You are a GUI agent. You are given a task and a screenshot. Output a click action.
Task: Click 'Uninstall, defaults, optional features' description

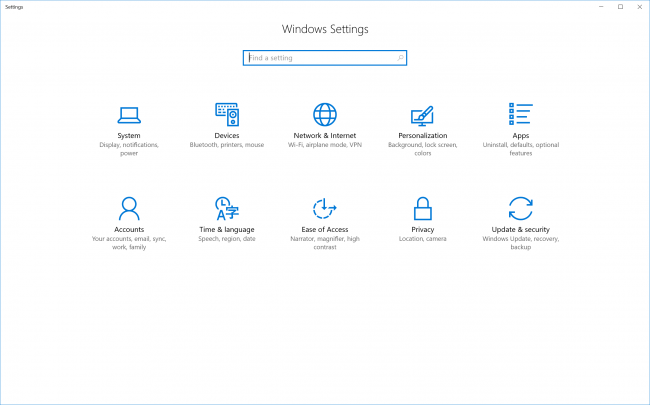pyautogui.click(x=521, y=149)
